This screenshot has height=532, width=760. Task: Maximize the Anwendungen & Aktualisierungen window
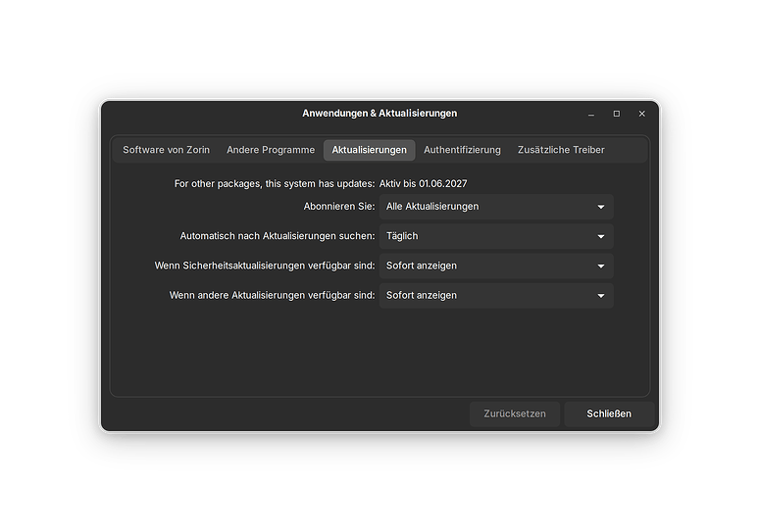click(x=617, y=114)
